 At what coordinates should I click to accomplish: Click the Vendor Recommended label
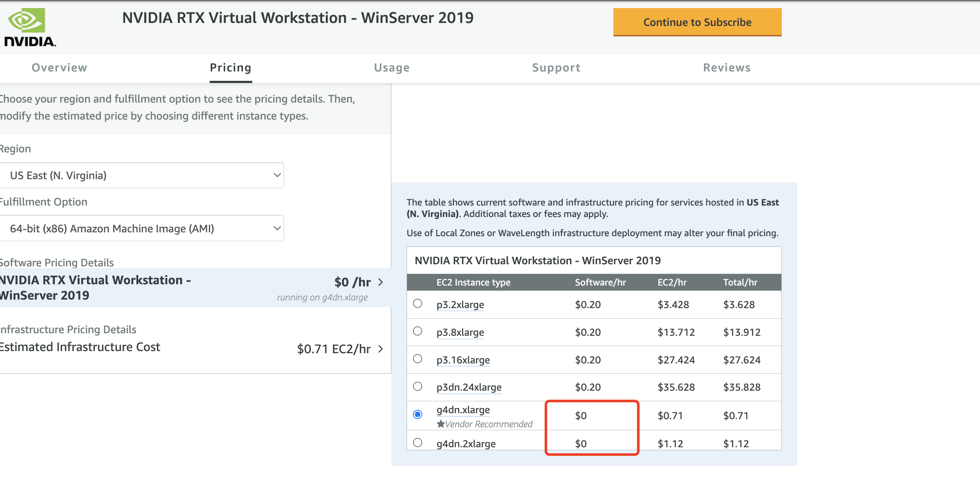click(x=489, y=424)
